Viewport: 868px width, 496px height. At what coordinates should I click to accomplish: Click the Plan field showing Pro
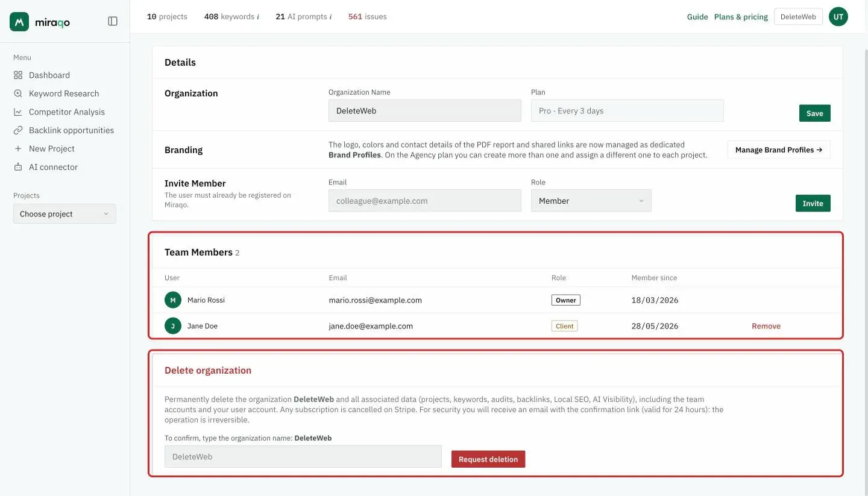[x=627, y=111]
